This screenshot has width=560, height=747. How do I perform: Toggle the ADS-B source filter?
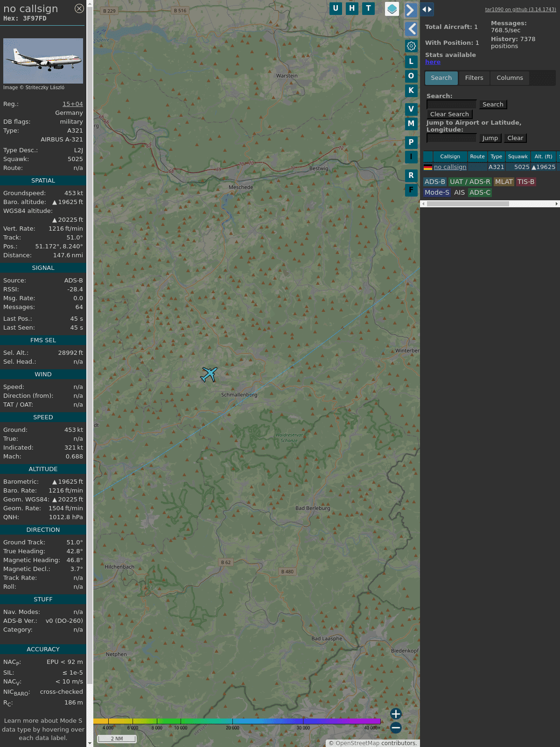click(435, 182)
